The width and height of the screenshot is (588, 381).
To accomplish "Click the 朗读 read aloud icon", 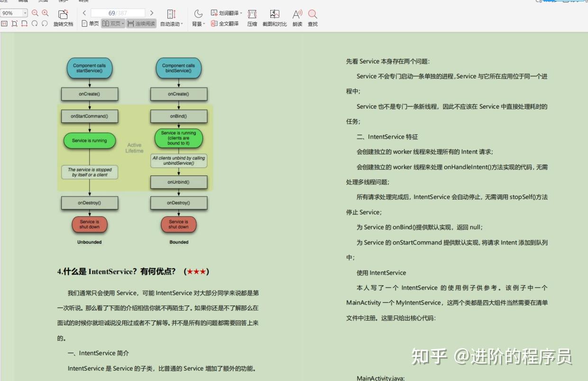I will tap(297, 14).
